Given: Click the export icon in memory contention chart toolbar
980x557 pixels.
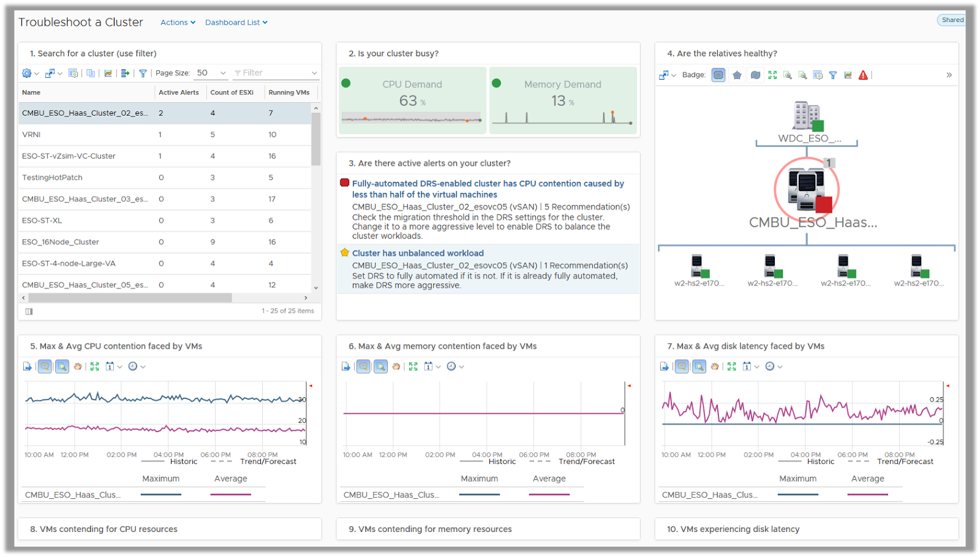Looking at the screenshot, I should (x=346, y=366).
